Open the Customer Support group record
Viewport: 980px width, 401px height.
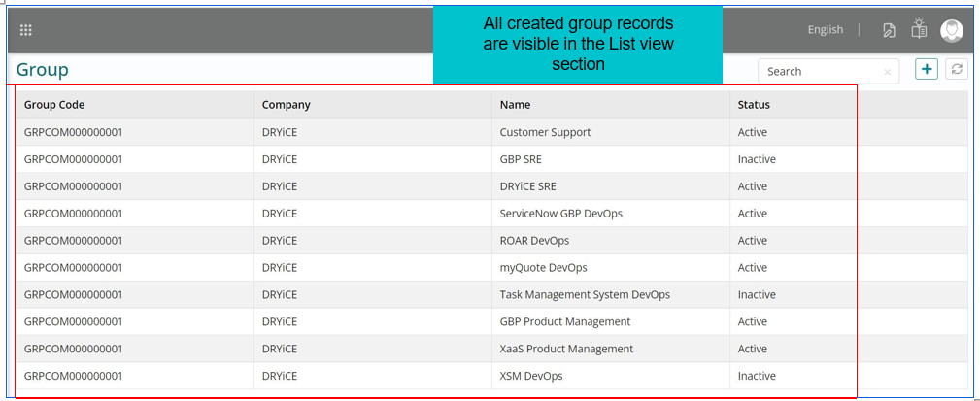pos(545,132)
